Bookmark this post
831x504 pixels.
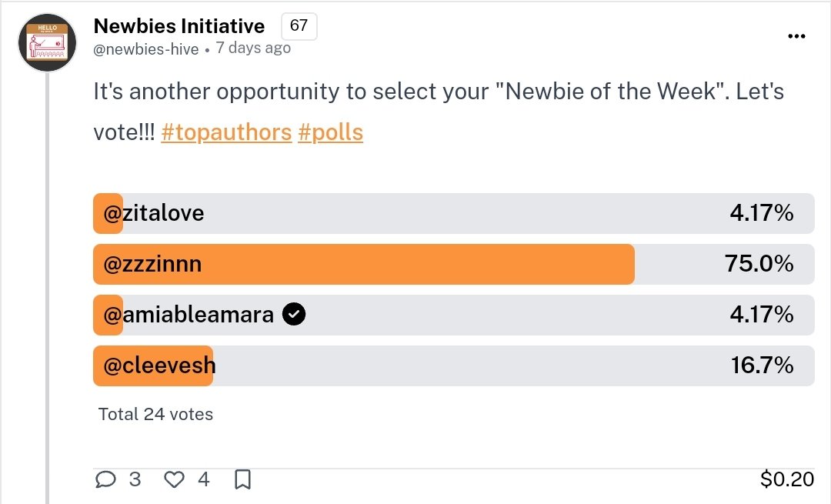click(242, 479)
